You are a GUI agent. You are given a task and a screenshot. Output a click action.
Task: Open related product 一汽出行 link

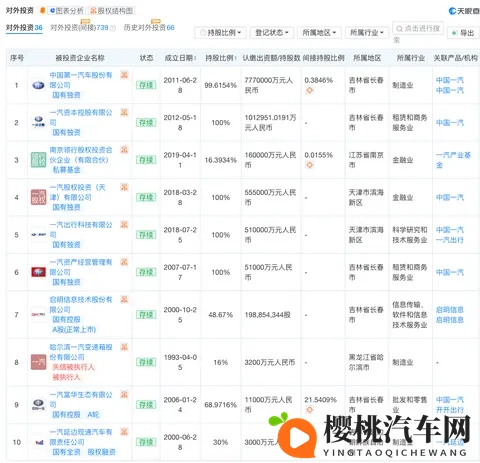tap(450, 240)
